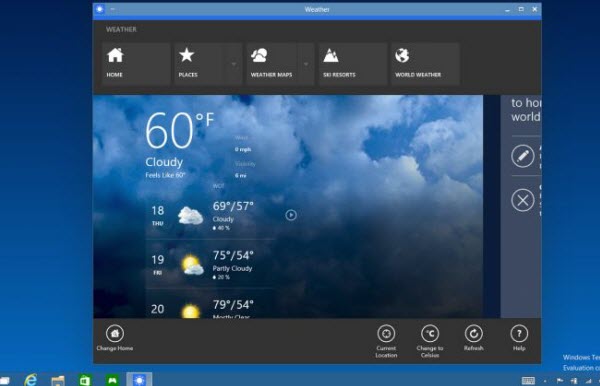The width and height of the screenshot is (600, 386).
Task: Click the X circle icon in side panel
Action: (x=523, y=200)
